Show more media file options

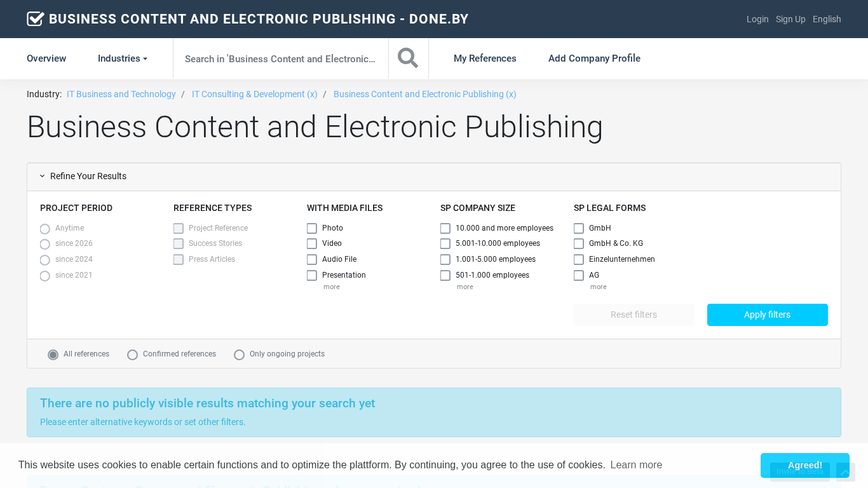(331, 287)
